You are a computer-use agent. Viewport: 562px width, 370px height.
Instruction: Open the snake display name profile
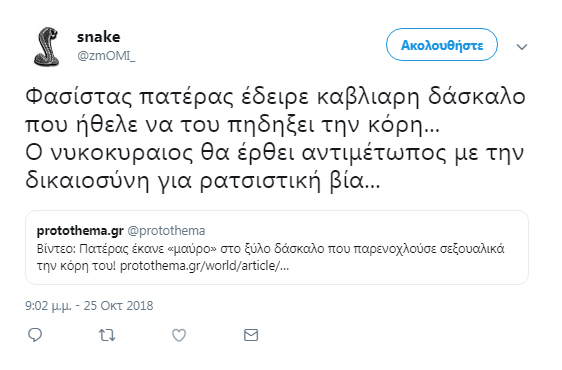coord(99,37)
